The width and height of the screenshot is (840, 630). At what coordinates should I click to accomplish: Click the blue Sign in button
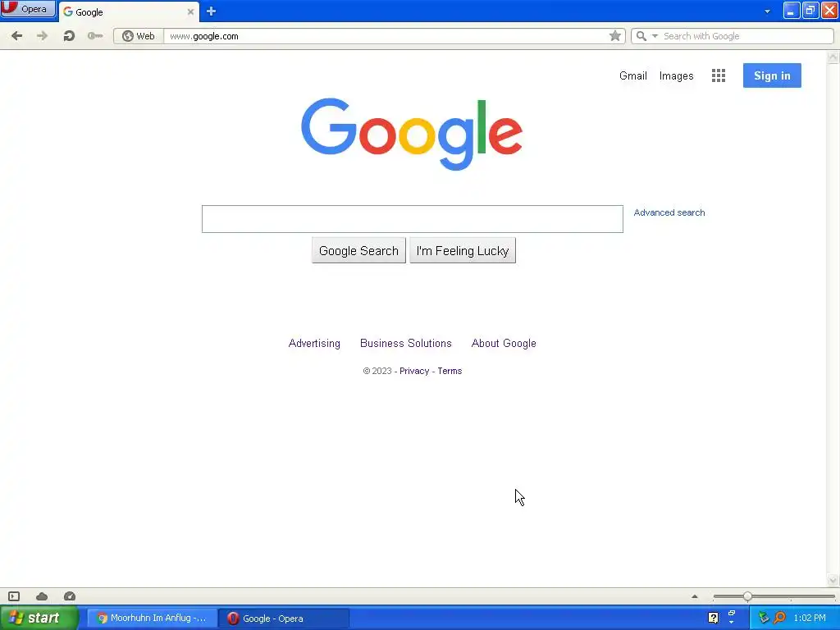click(772, 75)
